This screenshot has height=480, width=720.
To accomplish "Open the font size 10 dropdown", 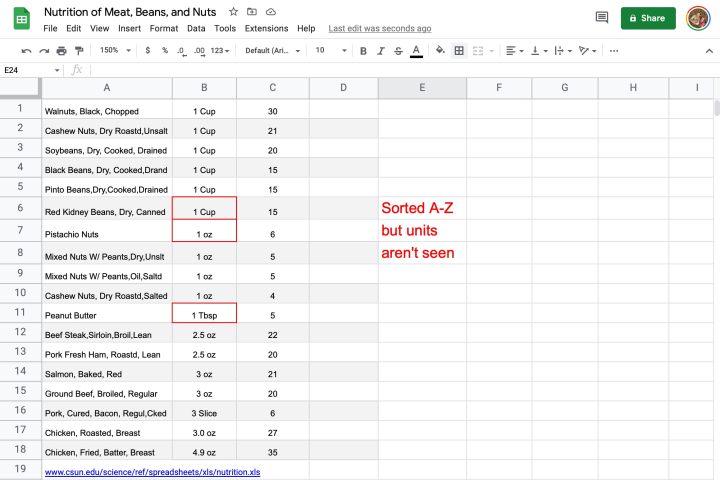I will pos(331,51).
